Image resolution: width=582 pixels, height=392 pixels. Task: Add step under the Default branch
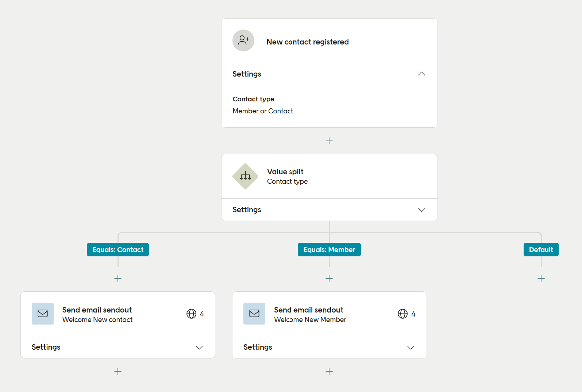coord(541,279)
